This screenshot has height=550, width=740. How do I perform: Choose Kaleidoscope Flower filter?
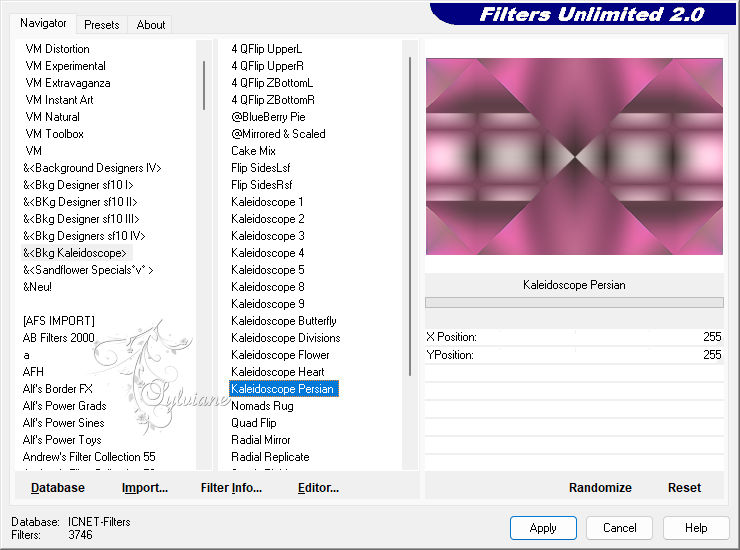coord(280,355)
